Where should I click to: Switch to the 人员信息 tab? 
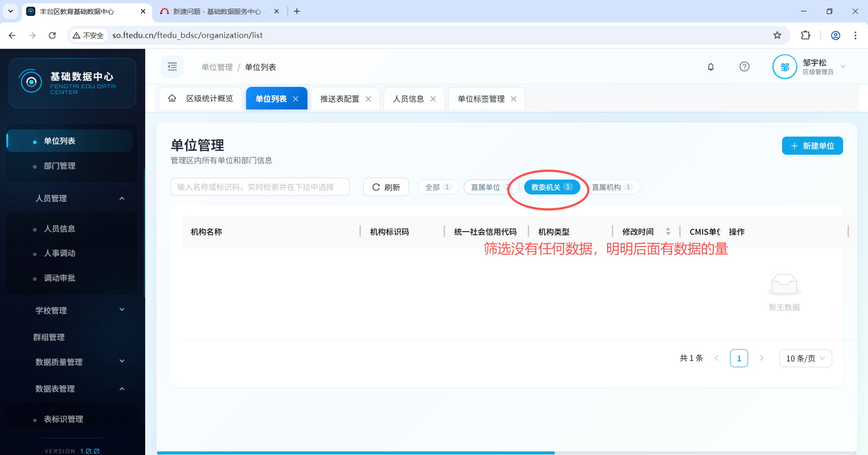pyautogui.click(x=408, y=99)
